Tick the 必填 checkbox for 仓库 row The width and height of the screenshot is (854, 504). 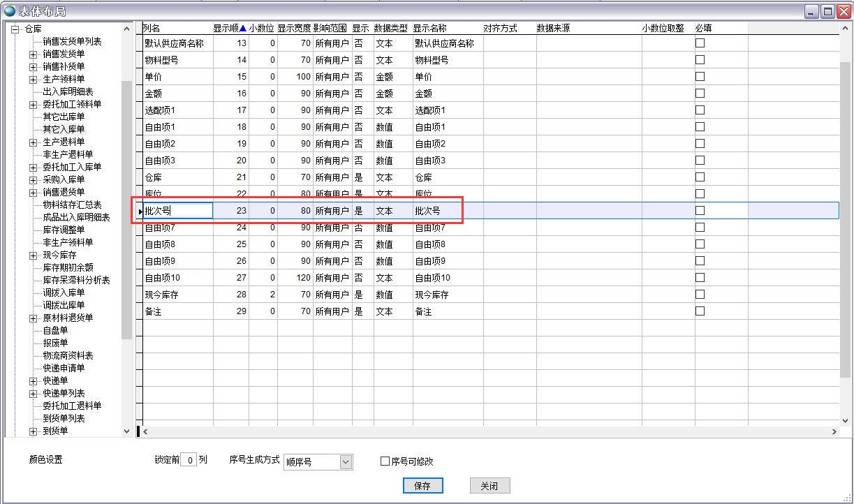point(700,177)
